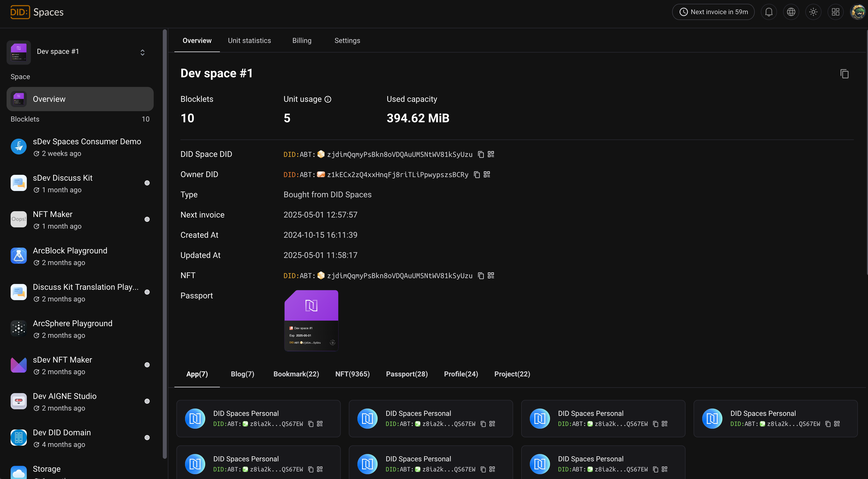Click the Next invoice in 59m button

click(713, 12)
